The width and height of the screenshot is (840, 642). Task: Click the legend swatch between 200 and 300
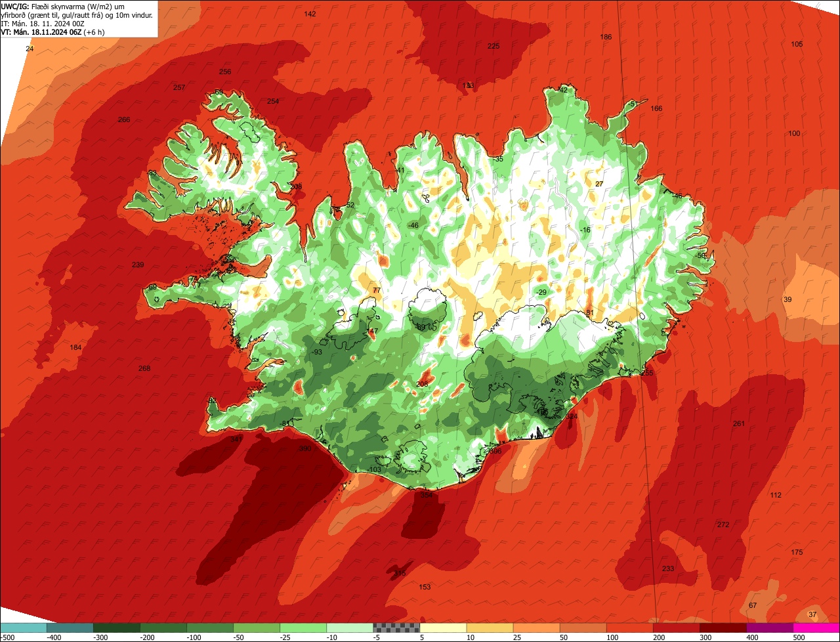[x=677, y=628]
